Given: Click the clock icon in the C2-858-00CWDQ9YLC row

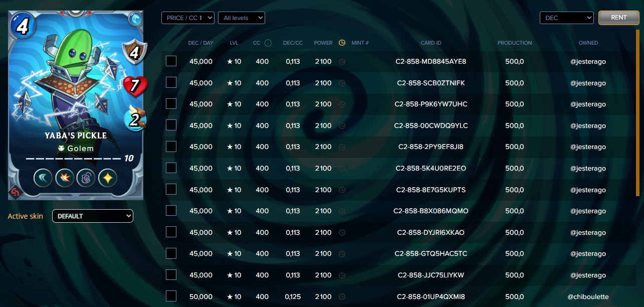Looking at the screenshot, I should pos(342,125).
